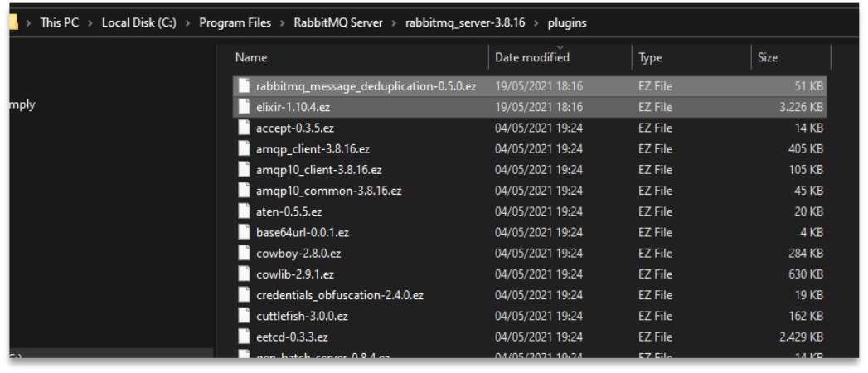The width and height of the screenshot is (868, 373).
Task: Click the file icon beside accept-0.3.5.ez
Action: pos(244,128)
